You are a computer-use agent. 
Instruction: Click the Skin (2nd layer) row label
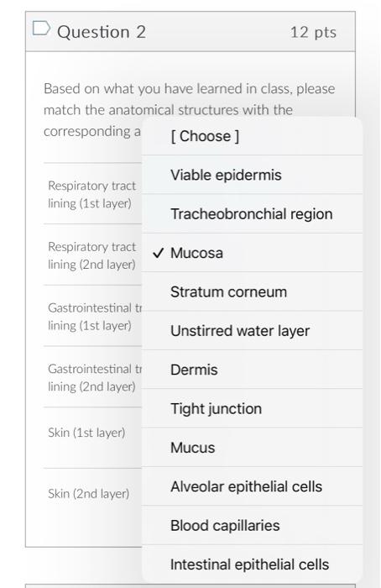point(88,494)
